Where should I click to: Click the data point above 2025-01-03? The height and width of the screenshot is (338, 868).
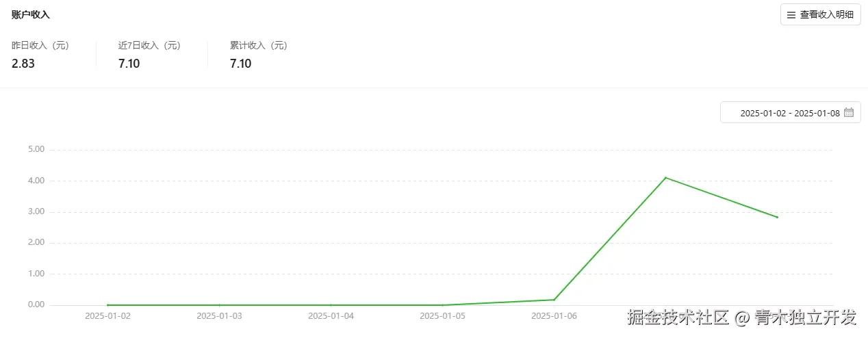(219, 305)
